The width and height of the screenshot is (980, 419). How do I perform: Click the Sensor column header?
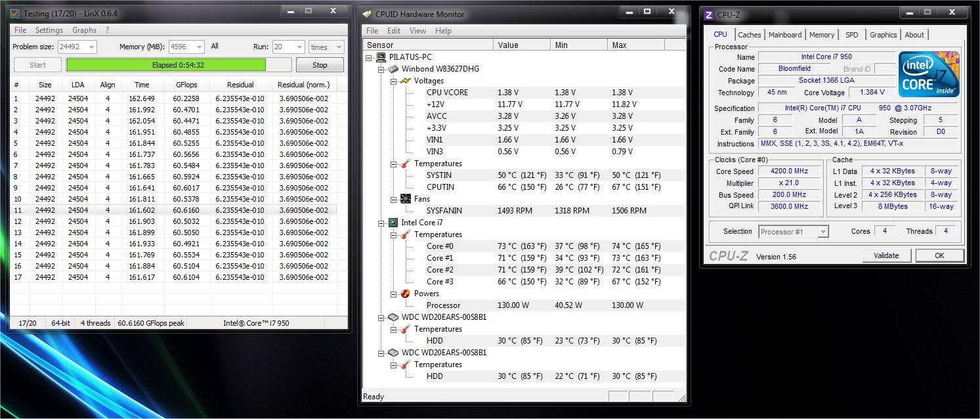pyautogui.click(x=427, y=45)
